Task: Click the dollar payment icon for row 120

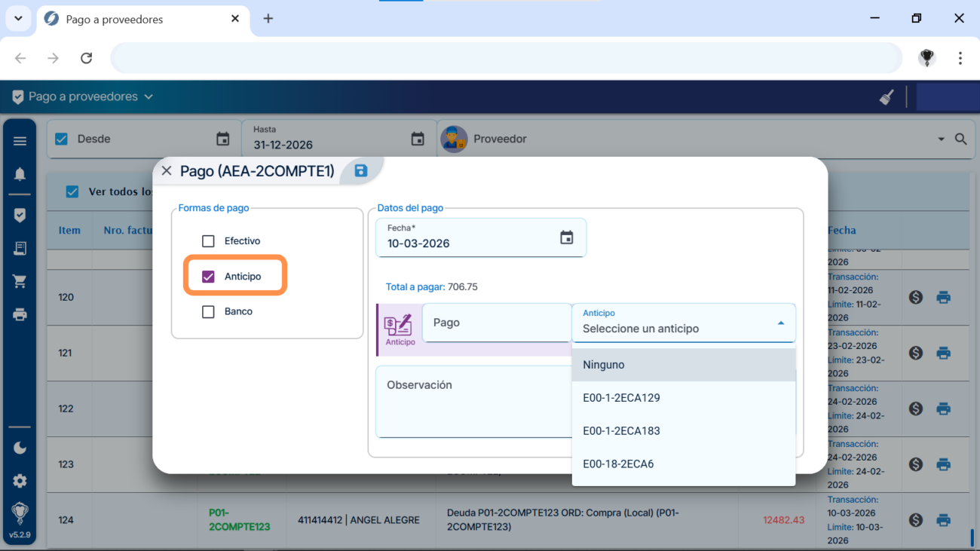Action: [x=916, y=297]
